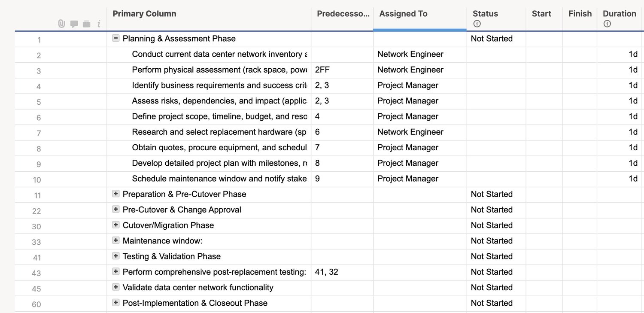This screenshot has height=313, width=644.
Task: Expand Cutover/Migration Phase row
Action: [115, 225]
